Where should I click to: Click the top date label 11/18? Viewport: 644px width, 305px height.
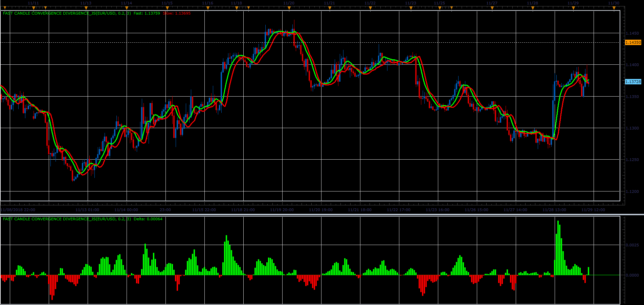click(x=237, y=3)
